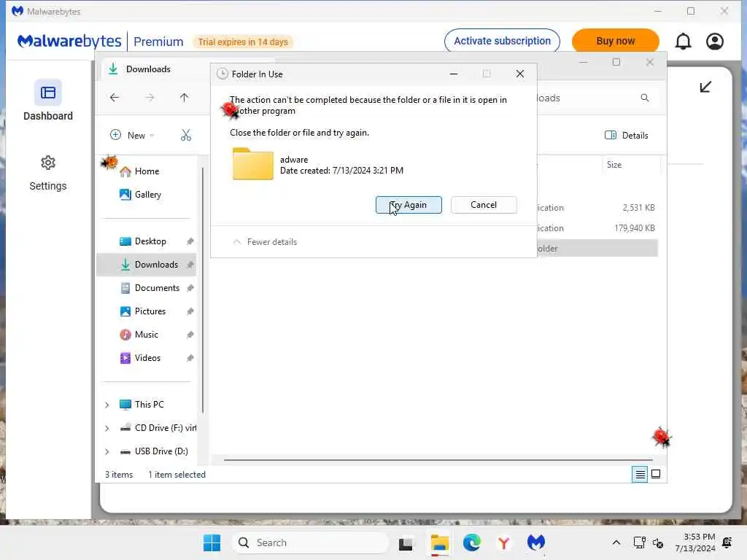Click the adware folder icon in the dialog
Screen dimensions: 747x560
[x=253, y=164]
